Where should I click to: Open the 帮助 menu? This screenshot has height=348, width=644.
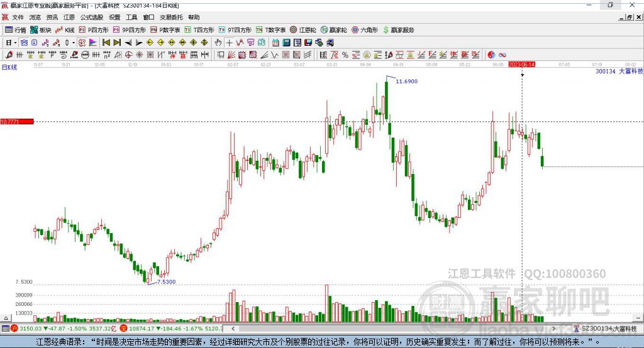[194, 17]
